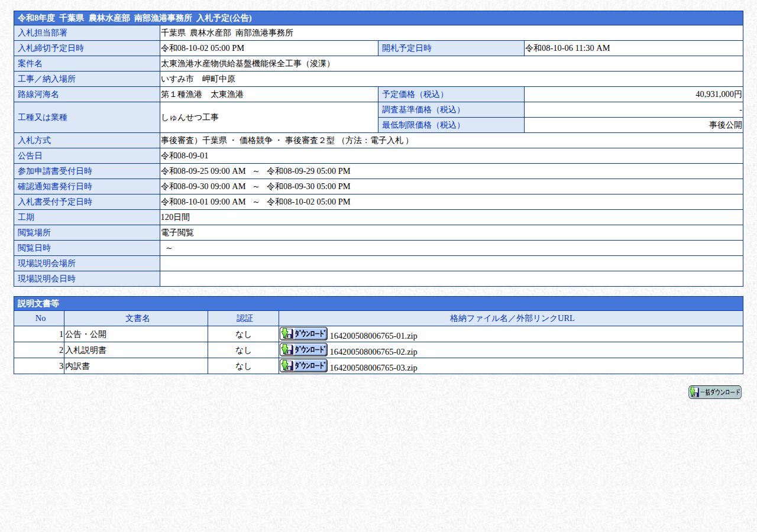Screen dimensions: 757x532
Task: Click the department value 千葉県 農林水産部 南部漁港事務所
Action: click(227, 33)
